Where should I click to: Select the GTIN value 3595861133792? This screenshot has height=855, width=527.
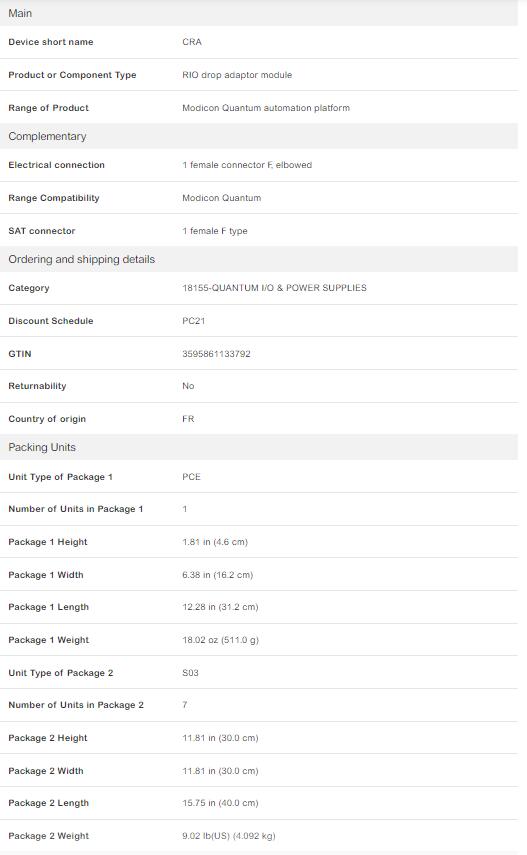(x=216, y=354)
